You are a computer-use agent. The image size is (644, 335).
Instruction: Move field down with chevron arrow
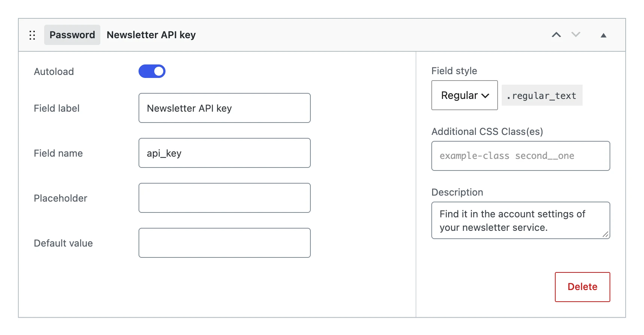[x=576, y=35]
